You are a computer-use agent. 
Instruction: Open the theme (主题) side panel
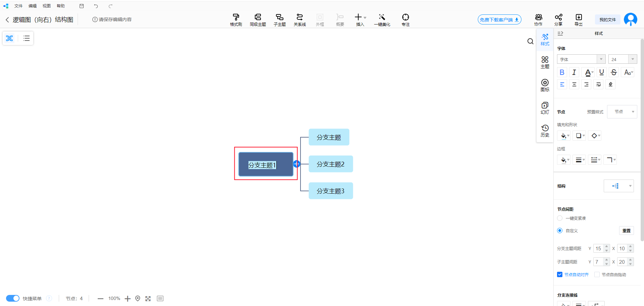point(545,62)
